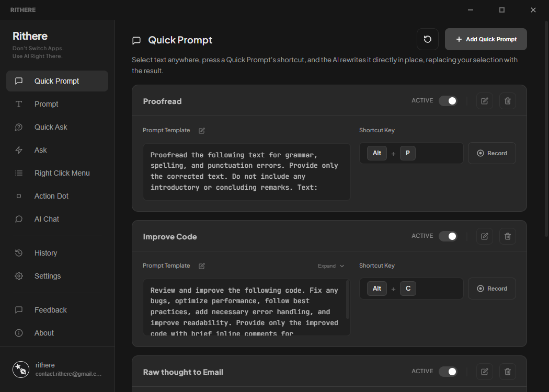549x392 pixels.
Task: Click the main page vertical scrollbar
Action: click(x=546, y=129)
